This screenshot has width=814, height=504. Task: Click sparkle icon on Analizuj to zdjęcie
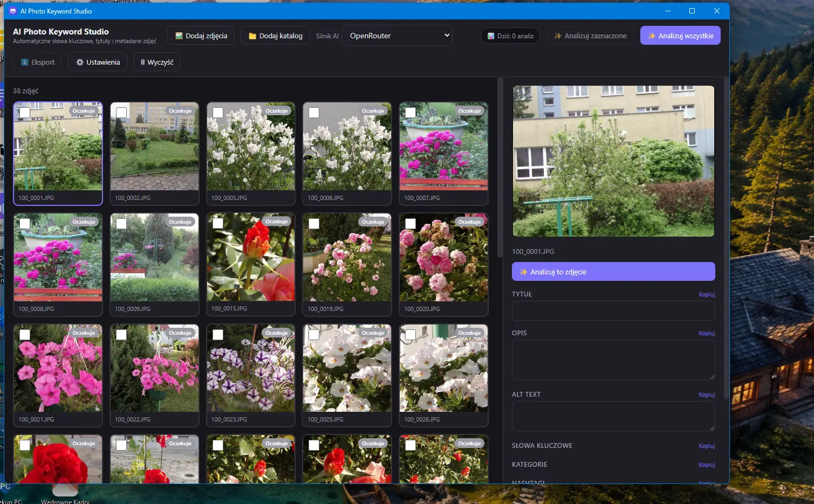click(523, 272)
